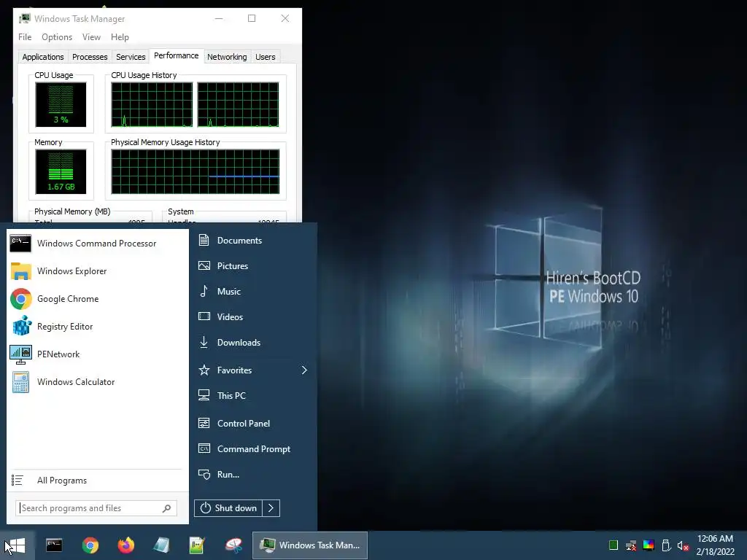The height and width of the screenshot is (560, 747).
Task: Click the USB safely remove tray icon
Action: pos(666,545)
